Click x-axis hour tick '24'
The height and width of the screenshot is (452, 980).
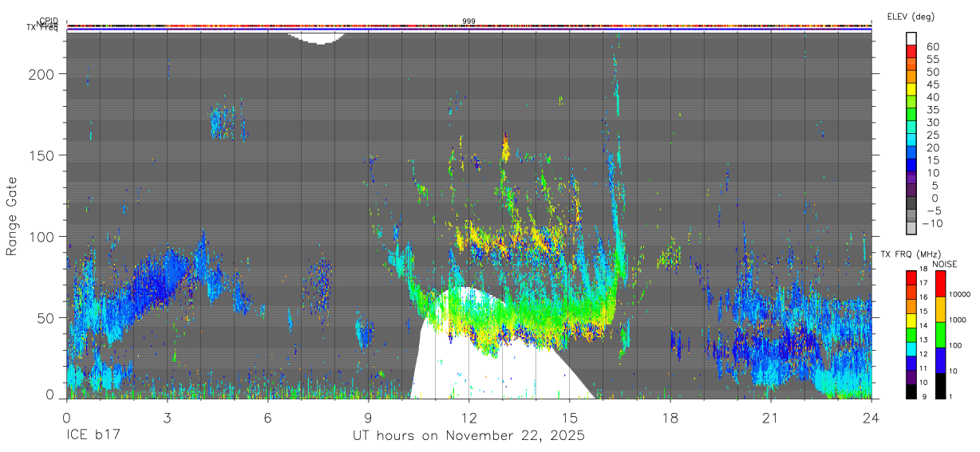click(x=871, y=418)
